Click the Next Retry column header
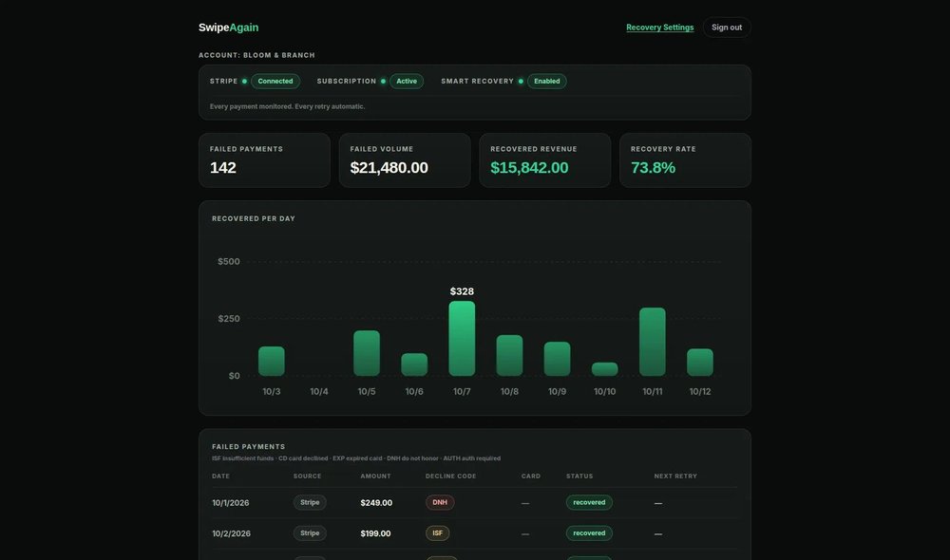 [x=675, y=476]
